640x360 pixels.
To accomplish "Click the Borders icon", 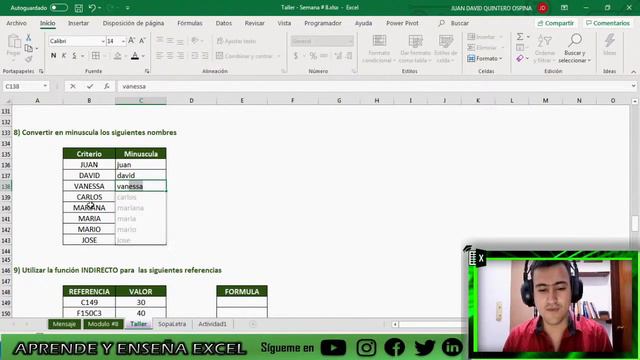I will click(x=96, y=56).
